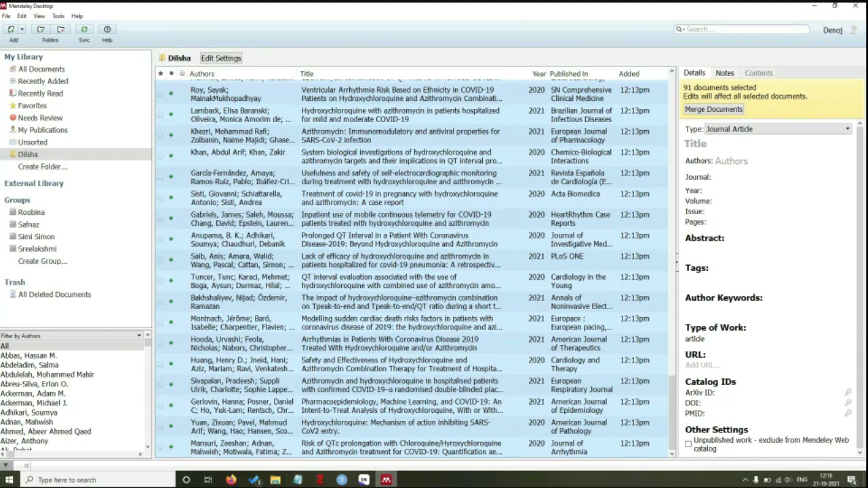
Task: Click the Merge Documents button
Action: coord(713,109)
